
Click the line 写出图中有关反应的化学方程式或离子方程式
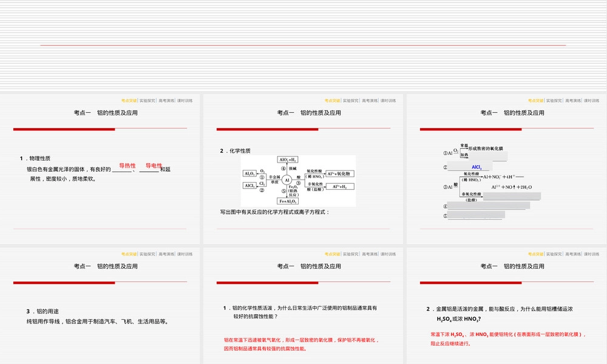(275, 212)
